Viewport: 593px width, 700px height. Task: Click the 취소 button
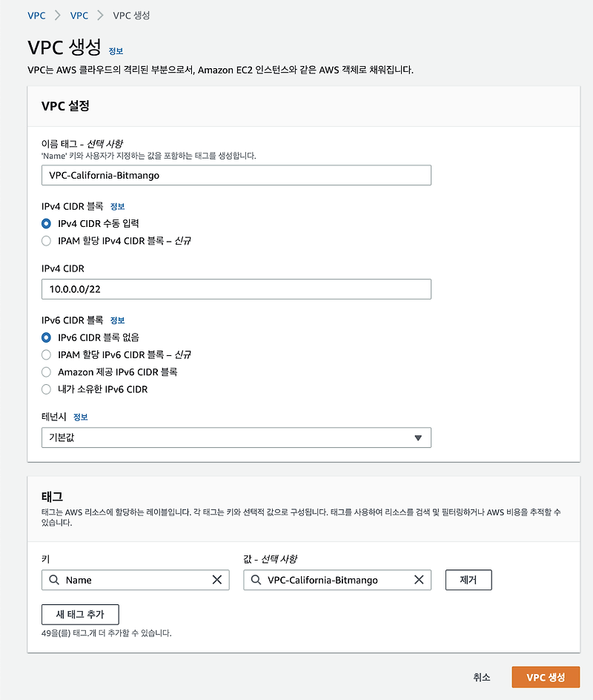(482, 677)
